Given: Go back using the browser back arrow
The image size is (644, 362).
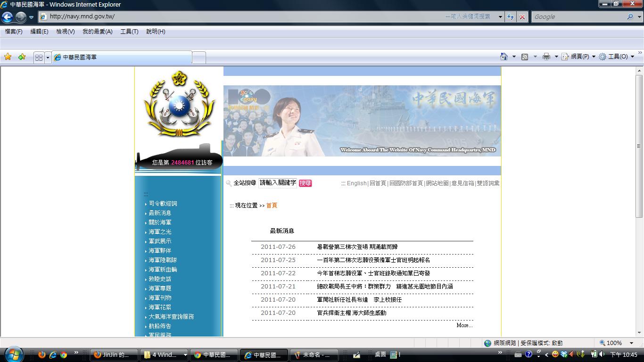Looking at the screenshot, I should pos(8,17).
